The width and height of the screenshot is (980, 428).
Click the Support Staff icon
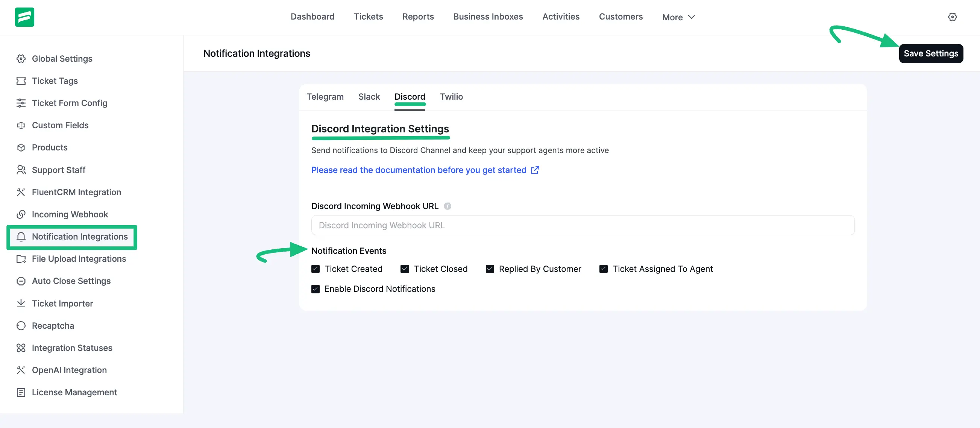click(x=21, y=170)
